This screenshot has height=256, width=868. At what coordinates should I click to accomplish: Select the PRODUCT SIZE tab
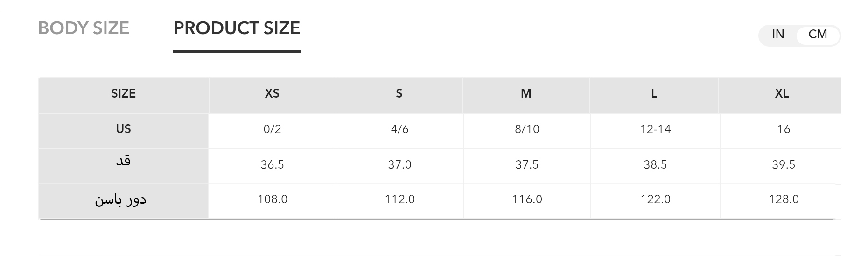pyautogui.click(x=237, y=28)
